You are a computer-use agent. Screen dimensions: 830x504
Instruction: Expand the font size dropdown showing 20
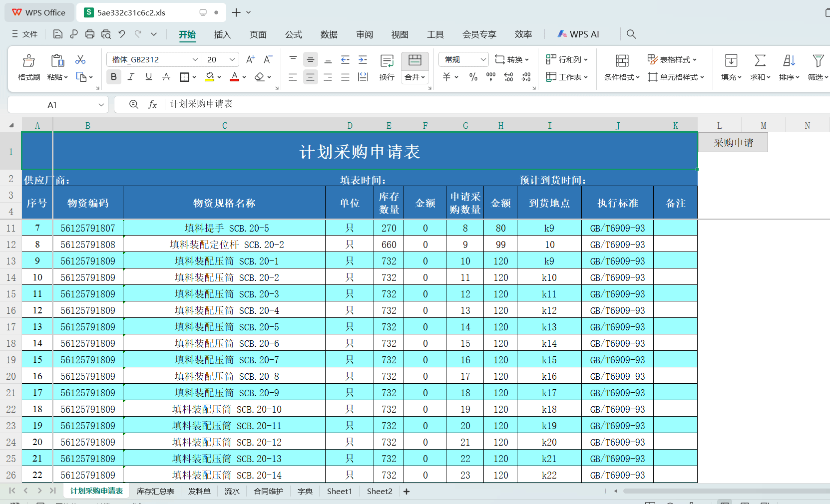(x=232, y=59)
